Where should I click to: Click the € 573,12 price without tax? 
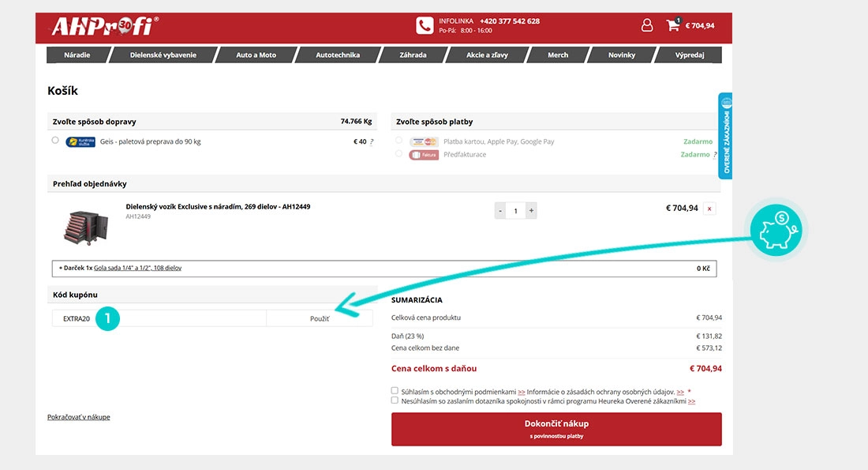(x=709, y=348)
